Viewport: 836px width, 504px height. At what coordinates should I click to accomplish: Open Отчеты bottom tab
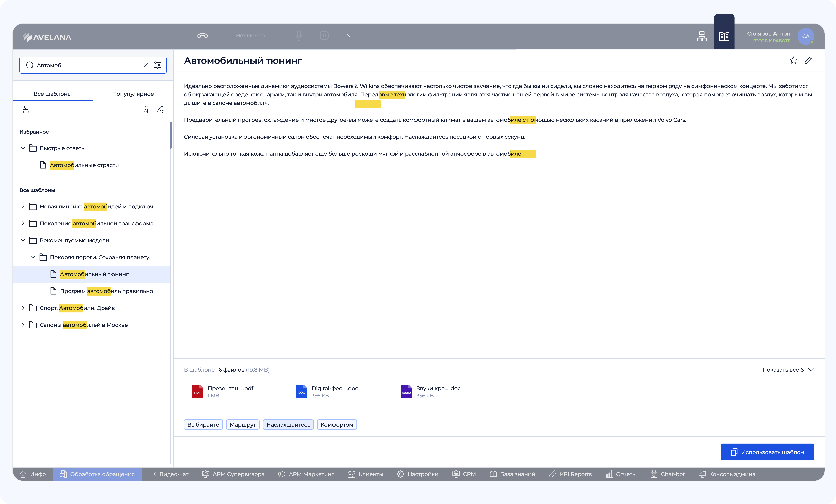pyautogui.click(x=621, y=474)
